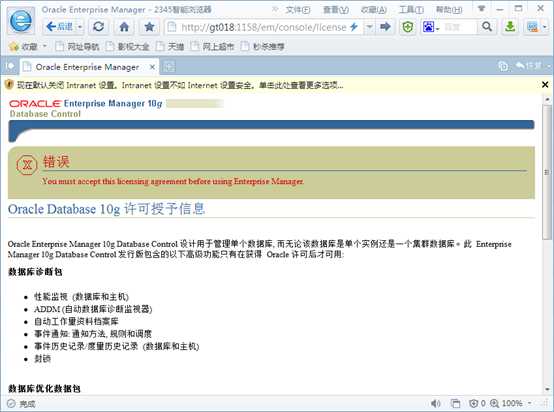Open the 秒杀推荐 bookmark
The width and height of the screenshot is (554, 412).
tap(263, 46)
